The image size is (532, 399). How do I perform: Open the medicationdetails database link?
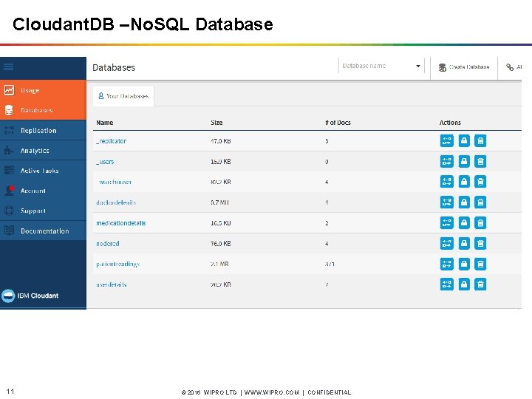[x=120, y=223]
